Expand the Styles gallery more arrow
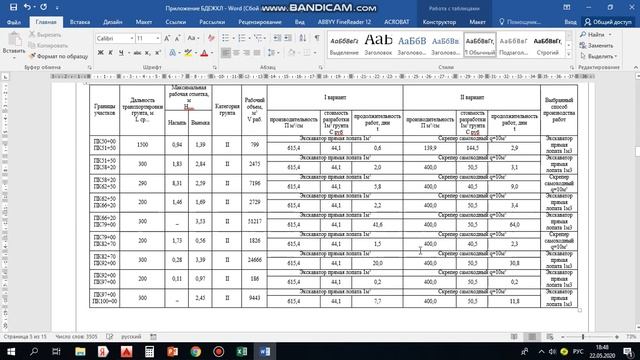 (x=569, y=54)
